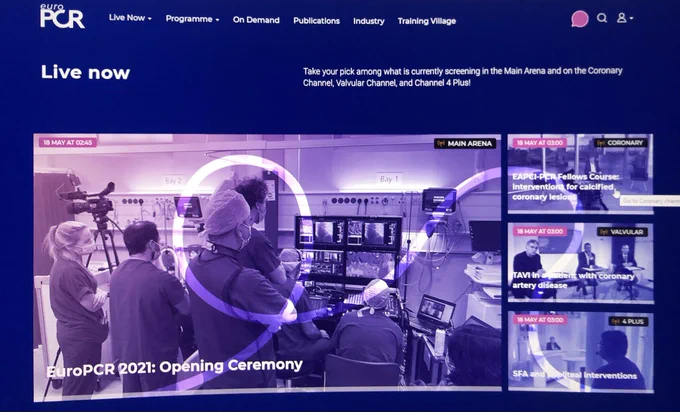Click the euroPCR logo

point(62,16)
